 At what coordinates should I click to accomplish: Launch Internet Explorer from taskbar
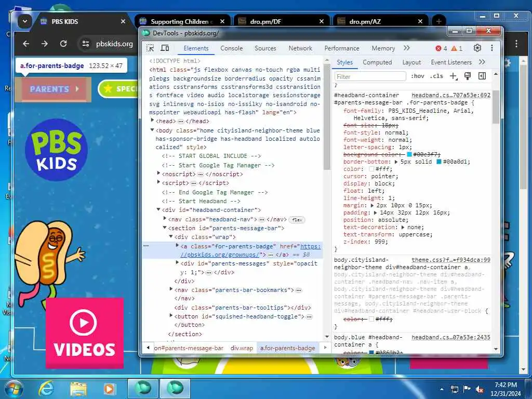[46, 389]
